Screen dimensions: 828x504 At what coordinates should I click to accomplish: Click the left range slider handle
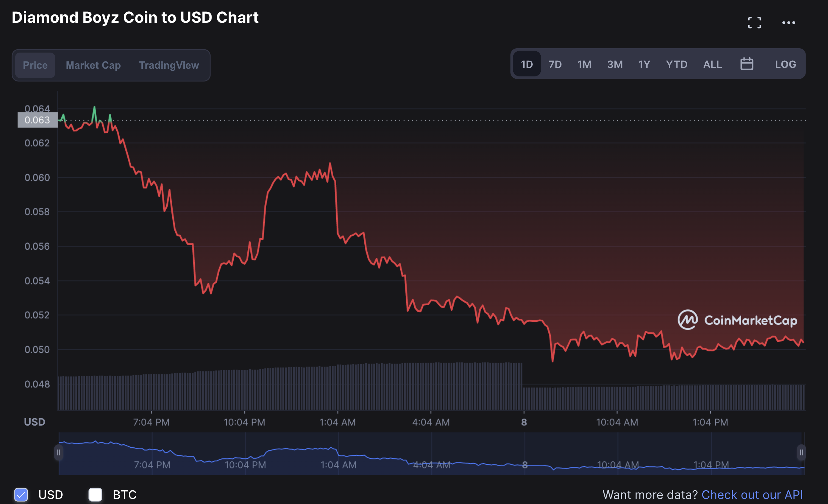58,453
